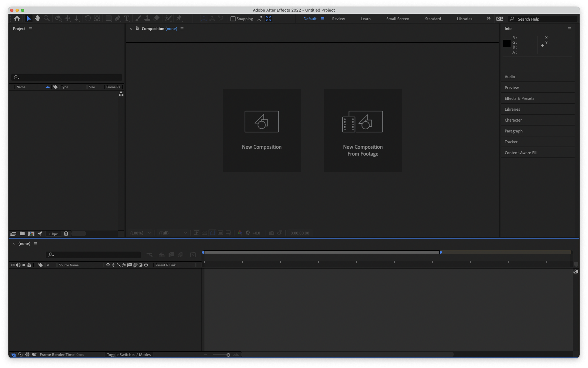Choose the Horizontal Type tool
This screenshot has width=588, height=368.
pos(127,18)
